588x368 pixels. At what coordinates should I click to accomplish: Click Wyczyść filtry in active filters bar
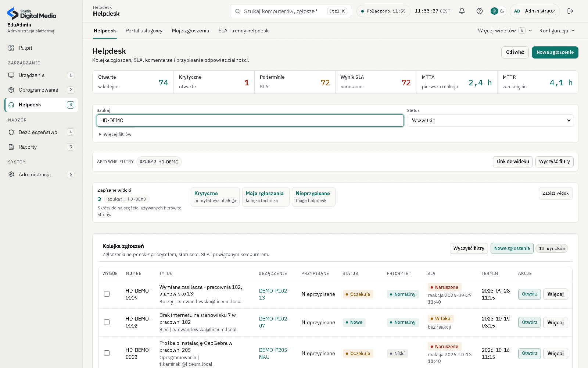tap(554, 162)
